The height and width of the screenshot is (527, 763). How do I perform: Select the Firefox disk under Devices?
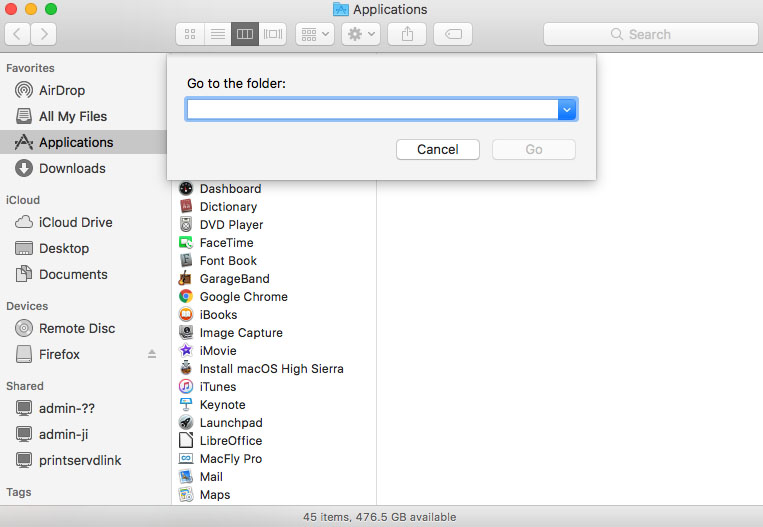[x=59, y=354]
